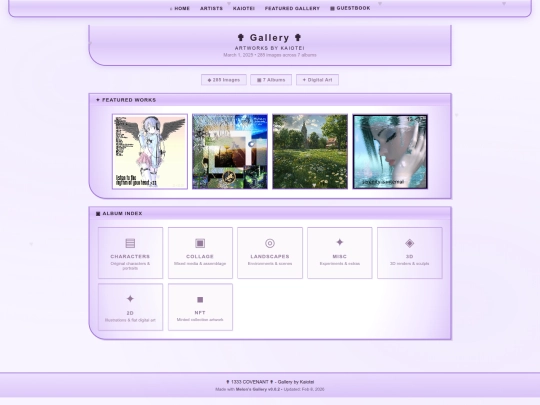The width and height of the screenshot is (540, 405).
Task: Open the Guestbook page
Action: pos(350,8)
